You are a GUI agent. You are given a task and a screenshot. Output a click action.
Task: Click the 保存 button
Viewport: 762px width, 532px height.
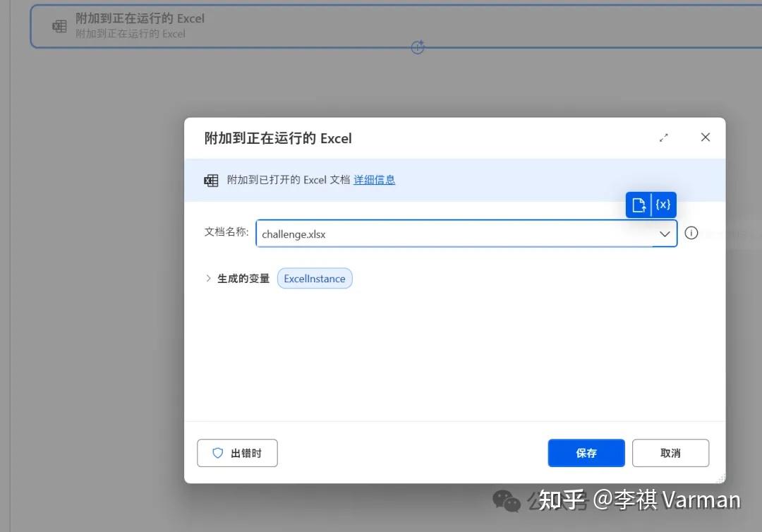(x=586, y=453)
